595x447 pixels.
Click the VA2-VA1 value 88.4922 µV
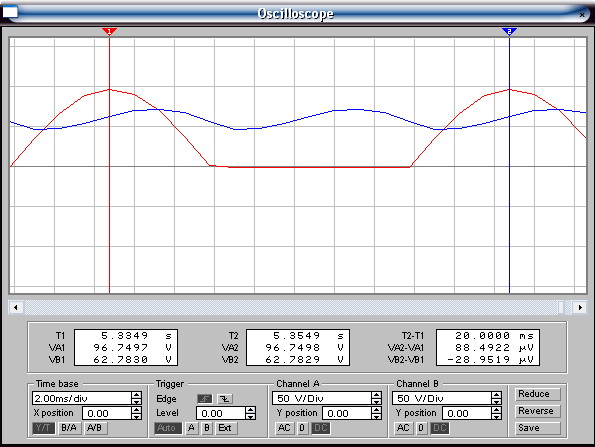click(494, 348)
